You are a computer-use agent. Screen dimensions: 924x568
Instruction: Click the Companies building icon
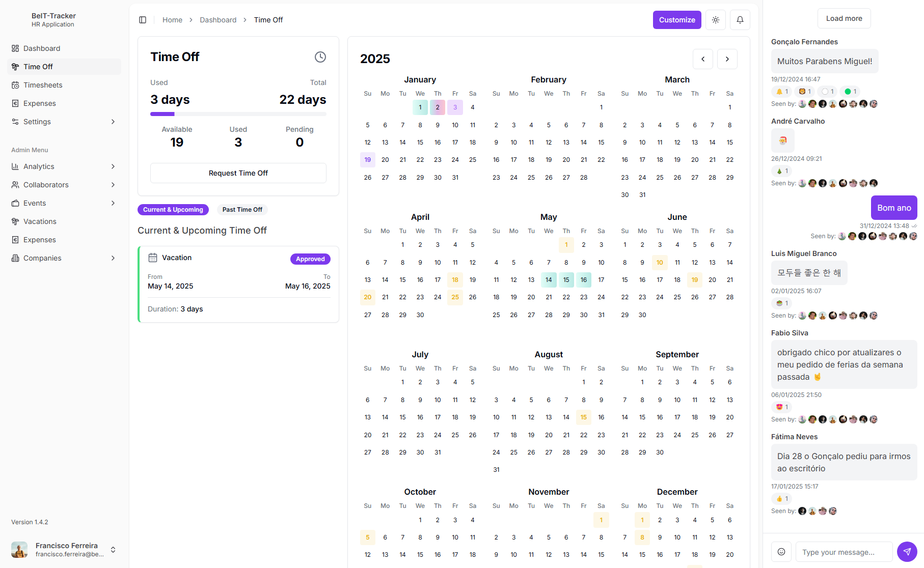(15, 258)
